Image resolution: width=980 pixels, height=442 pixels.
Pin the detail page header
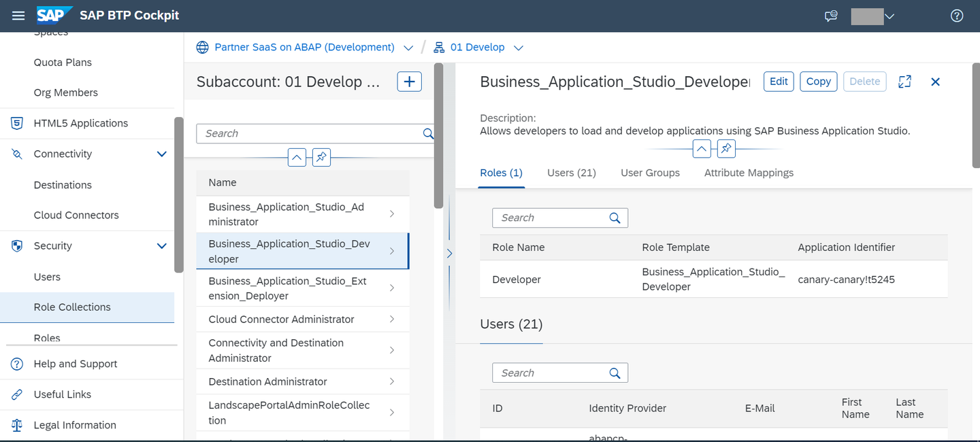tap(726, 148)
